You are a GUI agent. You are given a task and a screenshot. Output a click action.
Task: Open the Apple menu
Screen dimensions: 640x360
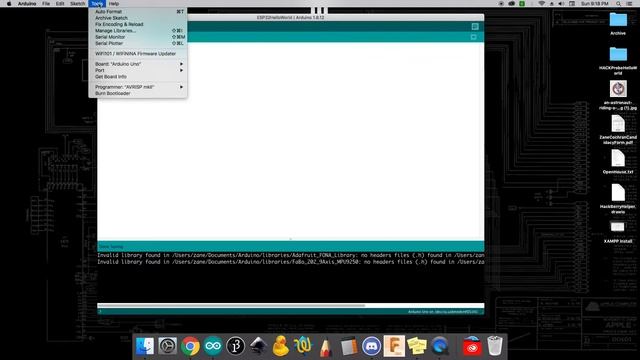(9, 4)
